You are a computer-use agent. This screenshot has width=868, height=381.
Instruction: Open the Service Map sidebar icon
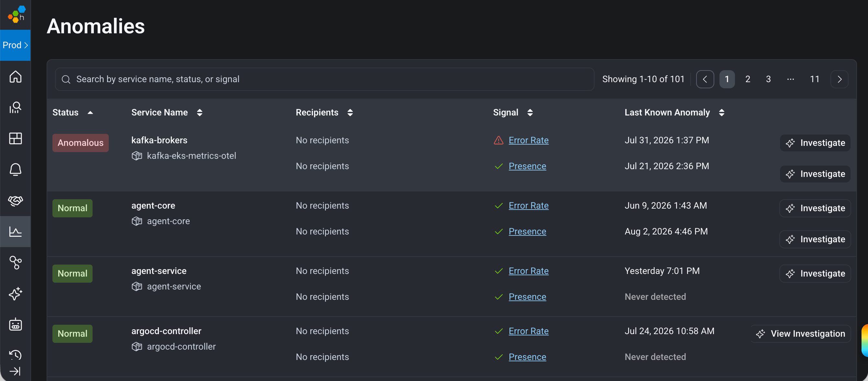[x=16, y=262]
